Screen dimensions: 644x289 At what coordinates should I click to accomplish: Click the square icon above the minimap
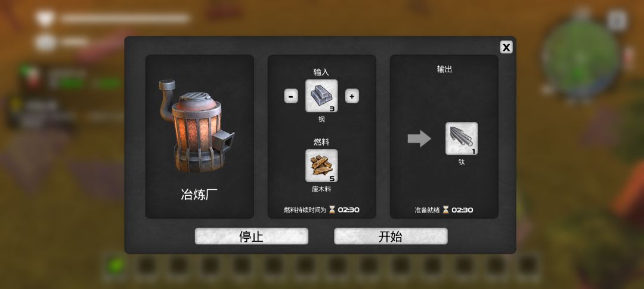point(617,20)
